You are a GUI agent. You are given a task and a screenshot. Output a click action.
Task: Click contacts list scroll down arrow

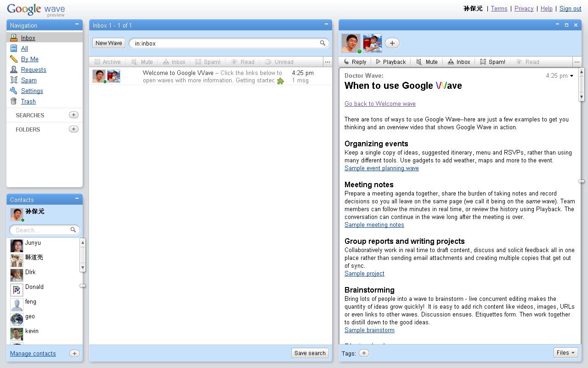(83, 268)
